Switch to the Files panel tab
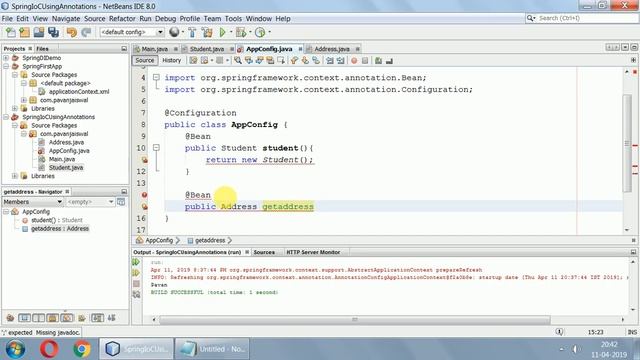Screen dimensions: 640x360 [x=42, y=49]
